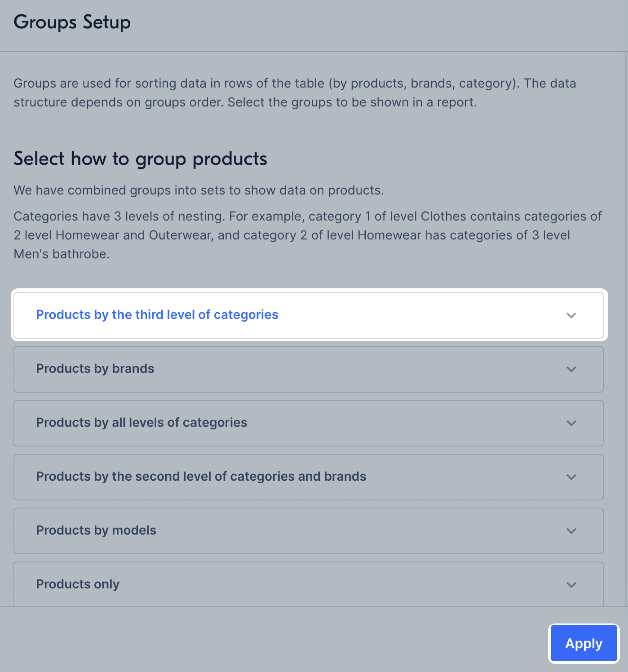
Task: Click chevron beside Products by all levels
Action: tap(571, 423)
